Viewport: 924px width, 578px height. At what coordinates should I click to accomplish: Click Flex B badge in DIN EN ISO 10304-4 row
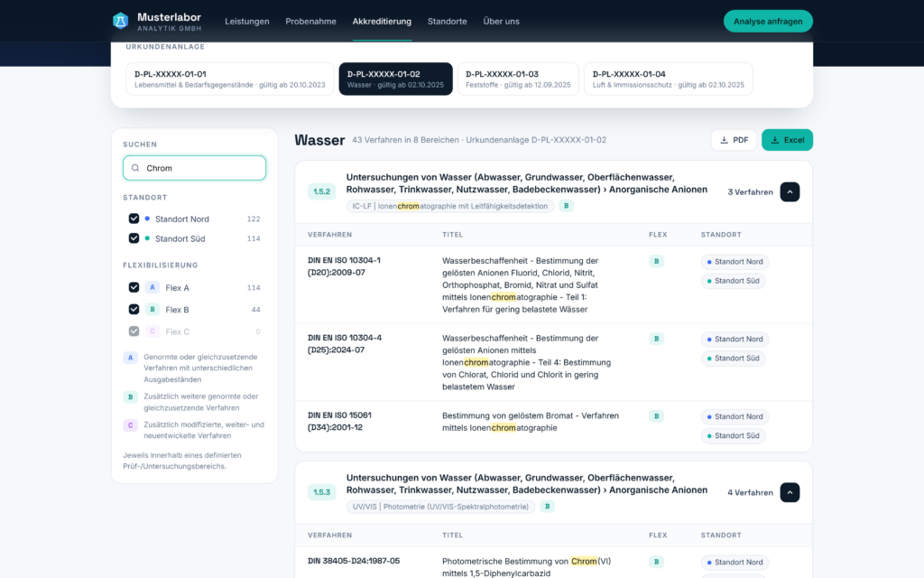point(657,339)
